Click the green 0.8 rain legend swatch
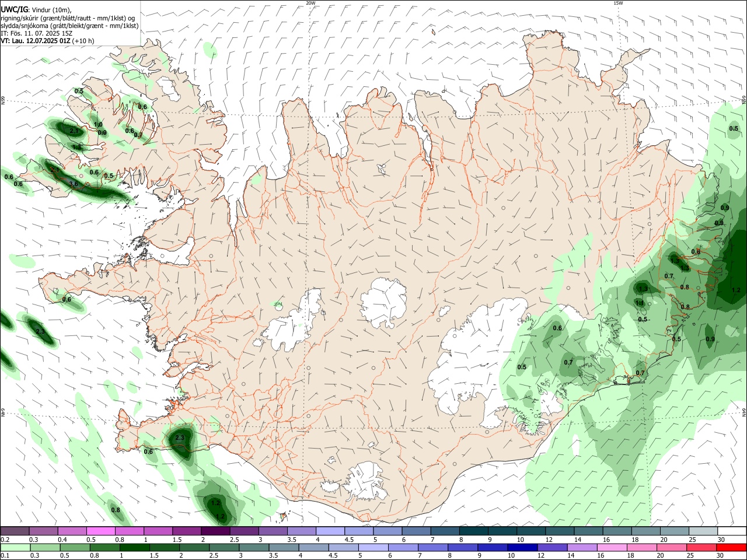 tap(105, 548)
